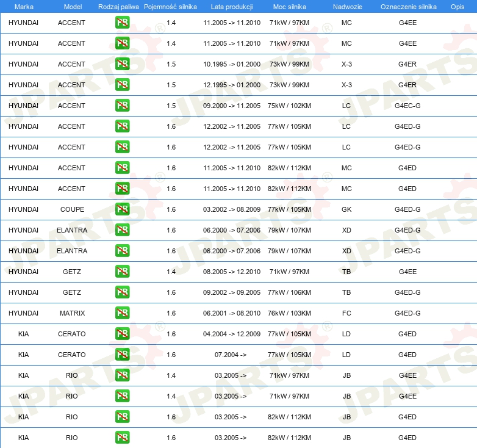Click the Opis column header
Screen dimensions: 477x448
[457, 7]
